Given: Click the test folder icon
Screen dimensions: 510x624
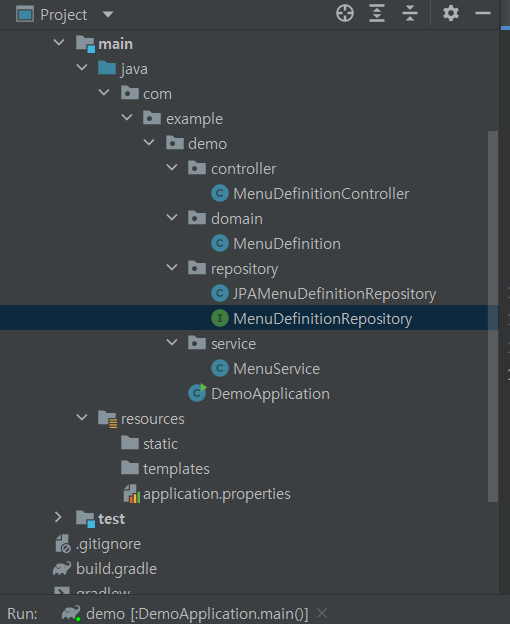Looking at the screenshot, I should 85,519.
